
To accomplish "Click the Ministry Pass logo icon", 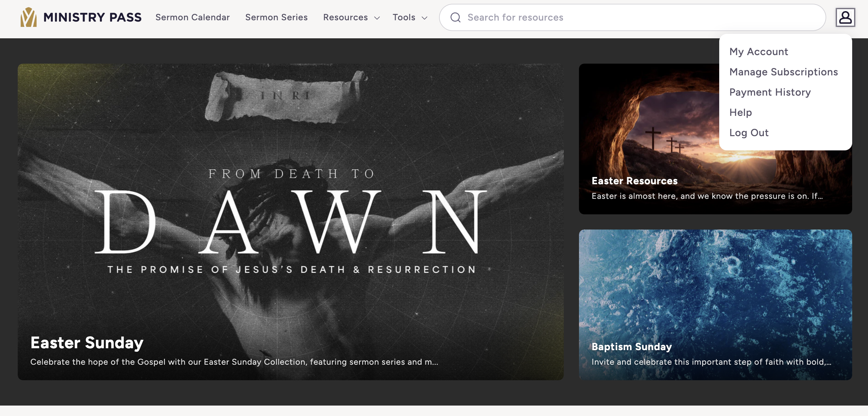I will coord(28,17).
